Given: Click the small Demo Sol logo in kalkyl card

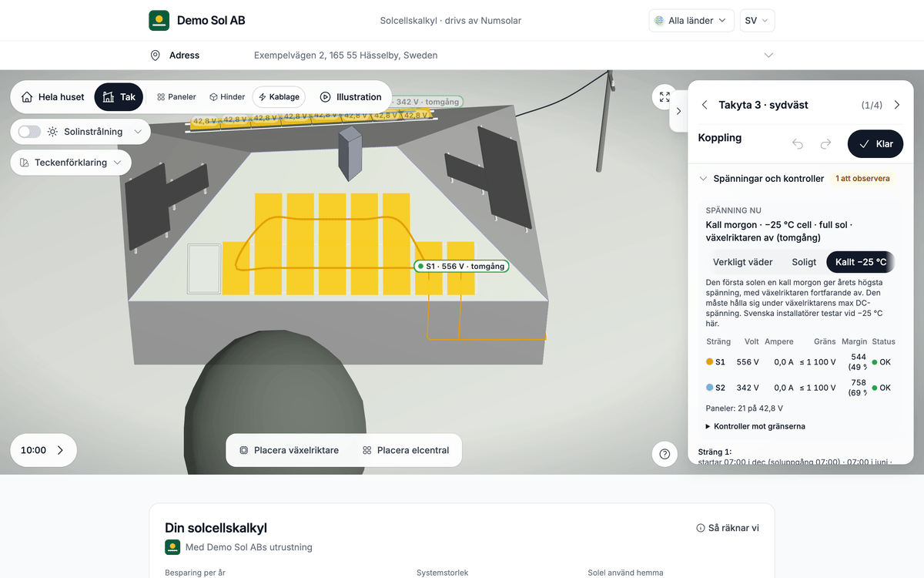Looking at the screenshot, I should 172,547.
